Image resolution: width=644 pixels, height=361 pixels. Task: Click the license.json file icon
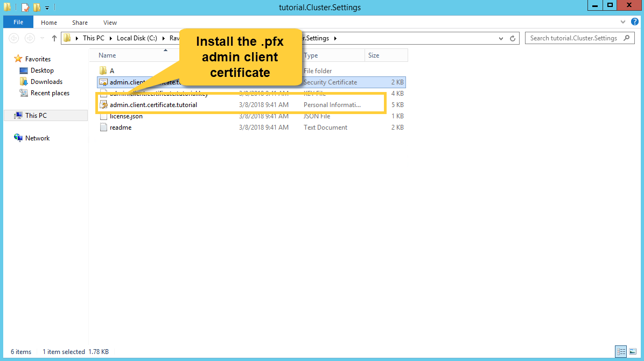103,116
